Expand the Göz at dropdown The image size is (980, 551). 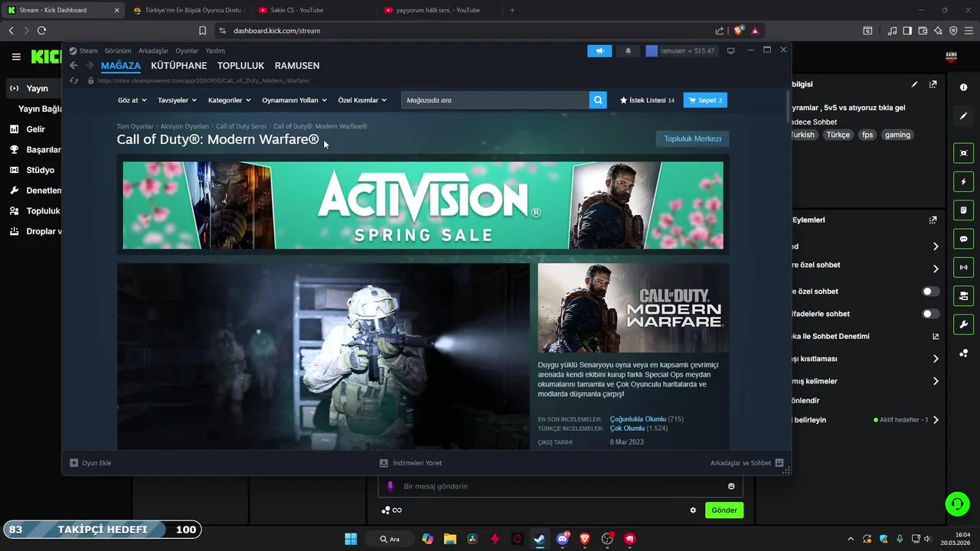click(x=132, y=100)
